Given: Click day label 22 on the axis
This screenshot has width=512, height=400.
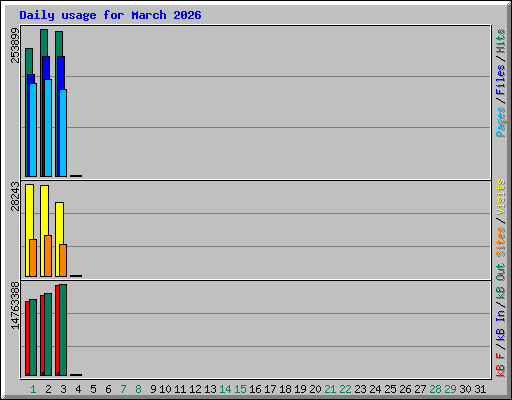Looking at the screenshot, I should tap(345, 389).
